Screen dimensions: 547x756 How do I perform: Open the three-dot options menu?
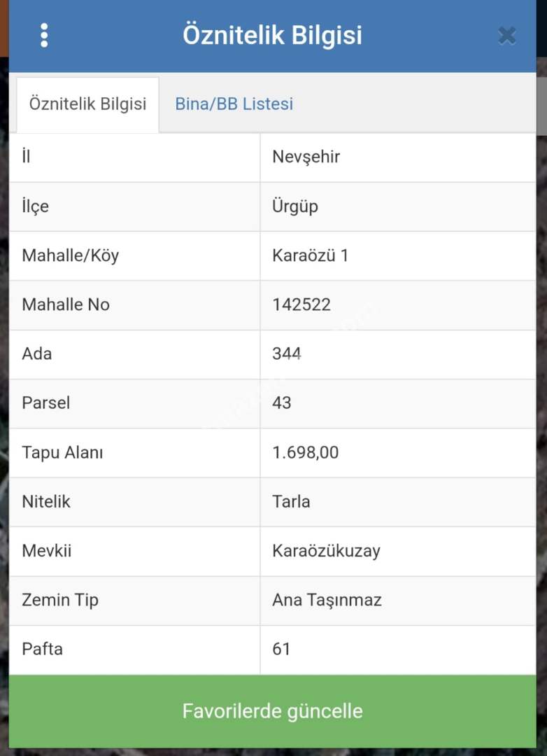click(44, 35)
